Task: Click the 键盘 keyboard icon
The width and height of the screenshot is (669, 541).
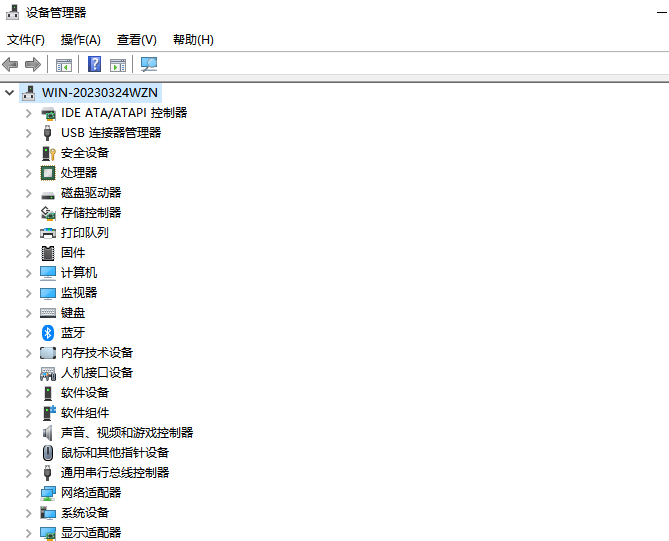Action: pos(48,313)
